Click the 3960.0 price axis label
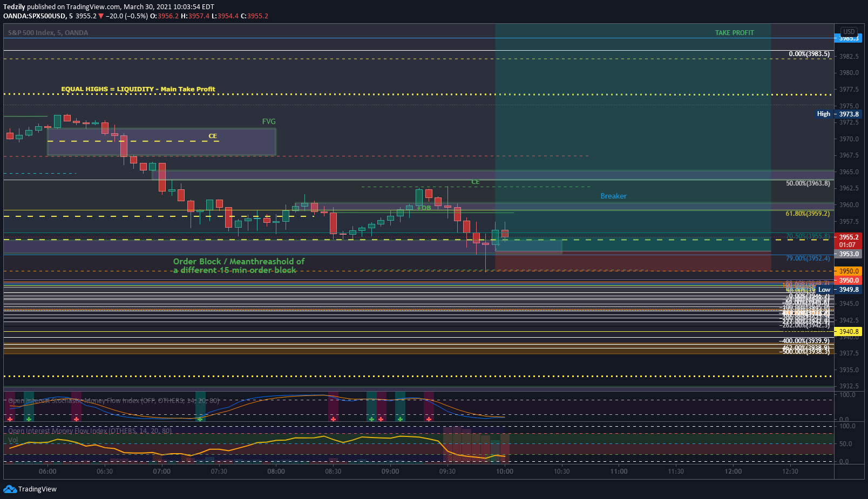 [849, 205]
